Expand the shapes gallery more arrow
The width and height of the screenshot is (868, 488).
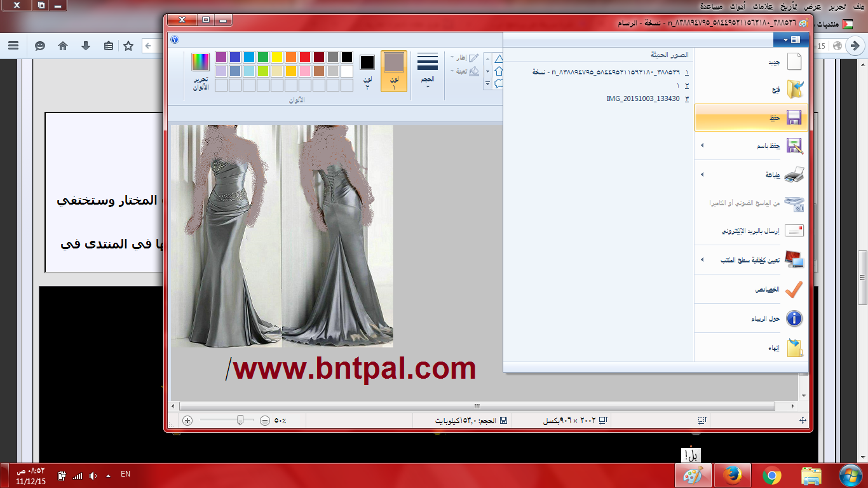[x=487, y=83]
